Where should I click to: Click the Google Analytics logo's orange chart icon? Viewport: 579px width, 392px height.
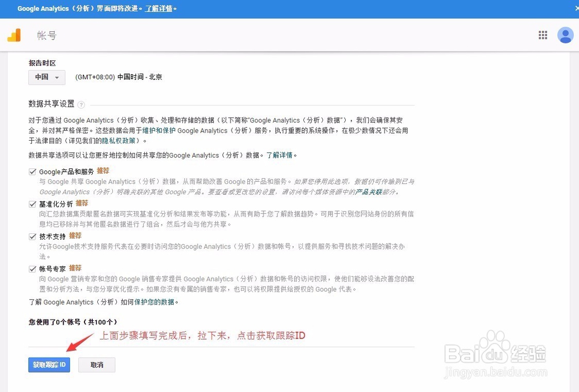(15, 34)
